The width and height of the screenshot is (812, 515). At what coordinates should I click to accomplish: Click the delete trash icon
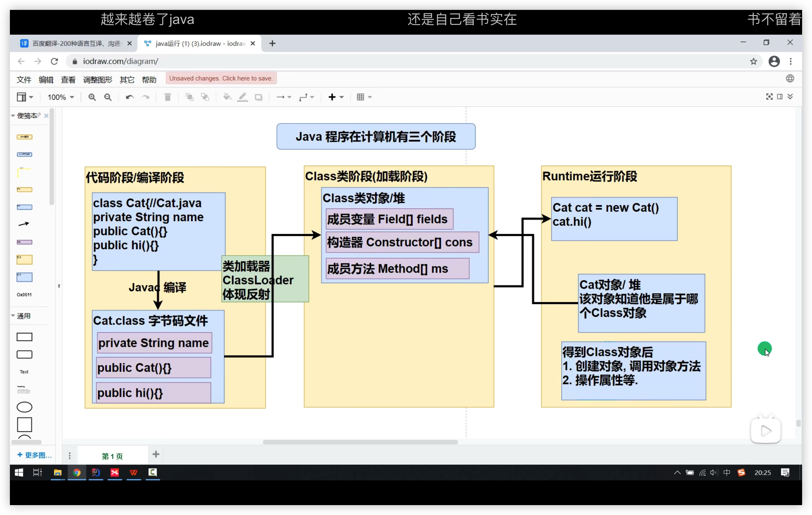pyautogui.click(x=167, y=97)
